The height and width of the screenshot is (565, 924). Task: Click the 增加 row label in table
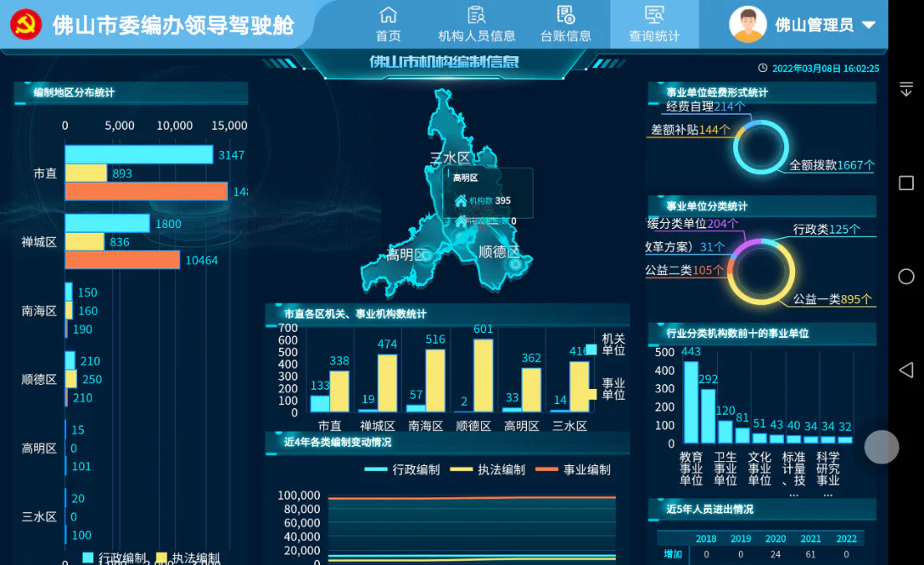[673, 554]
